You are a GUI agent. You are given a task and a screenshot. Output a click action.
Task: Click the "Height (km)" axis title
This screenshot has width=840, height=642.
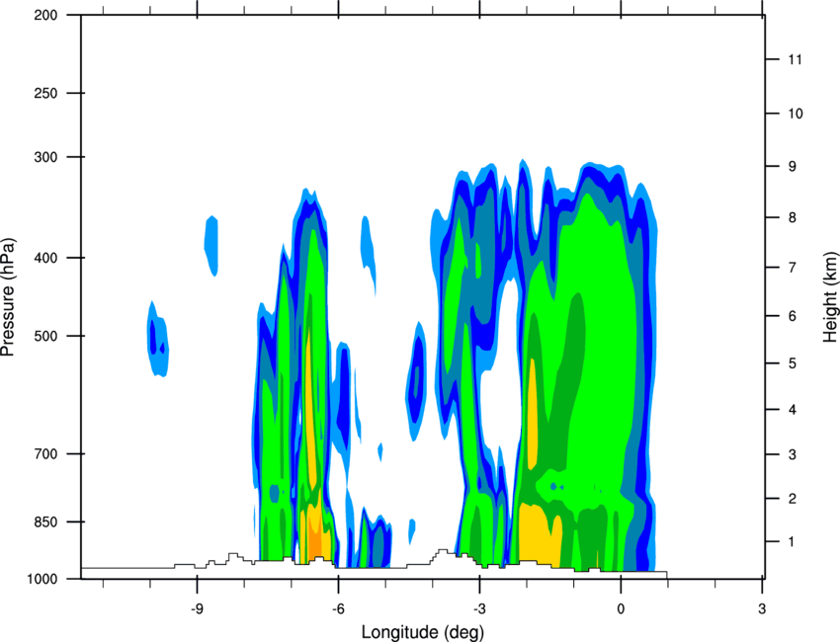pos(830,296)
